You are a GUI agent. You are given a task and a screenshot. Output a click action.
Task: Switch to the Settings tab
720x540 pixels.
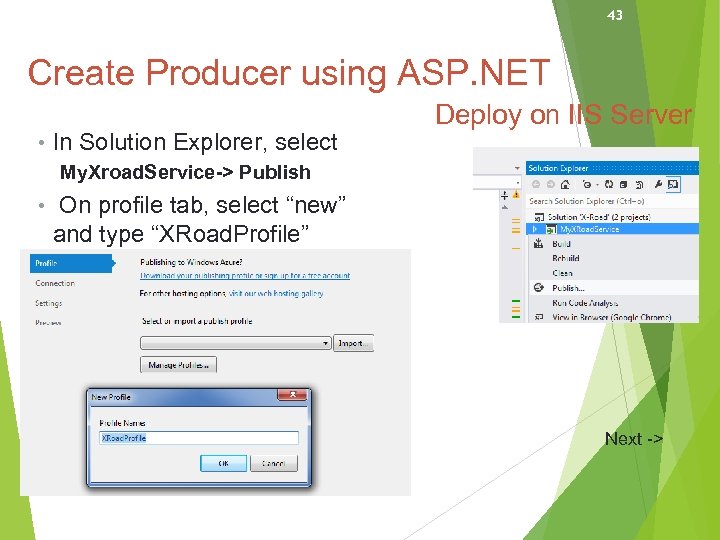pyautogui.click(x=48, y=303)
